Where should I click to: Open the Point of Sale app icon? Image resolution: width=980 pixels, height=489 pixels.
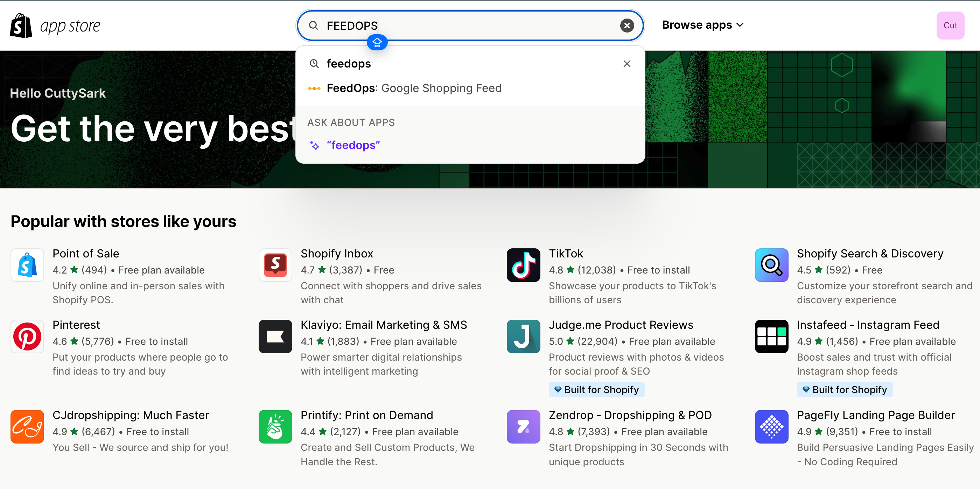point(27,265)
